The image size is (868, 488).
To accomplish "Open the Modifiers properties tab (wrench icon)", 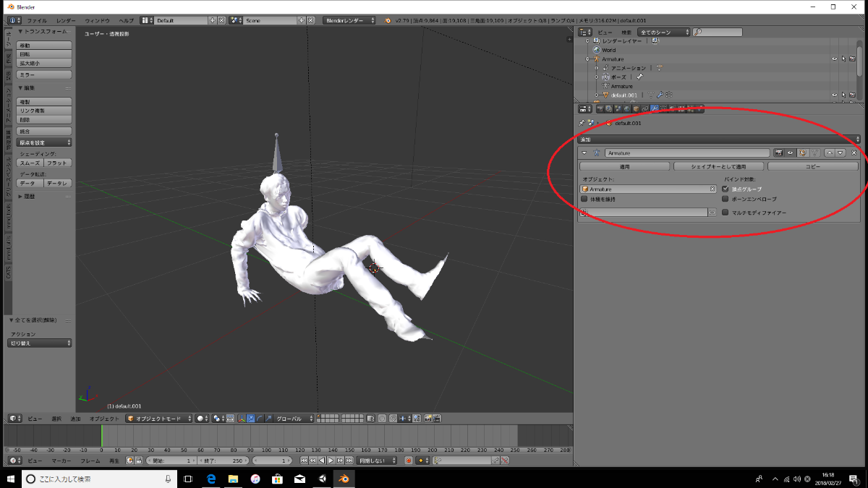I will point(655,109).
